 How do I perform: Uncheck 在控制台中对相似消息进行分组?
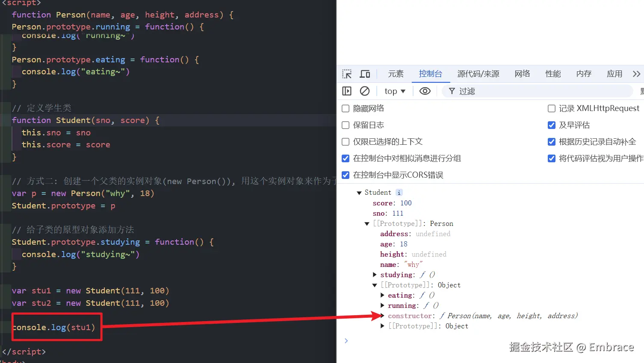(x=346, y=158)
